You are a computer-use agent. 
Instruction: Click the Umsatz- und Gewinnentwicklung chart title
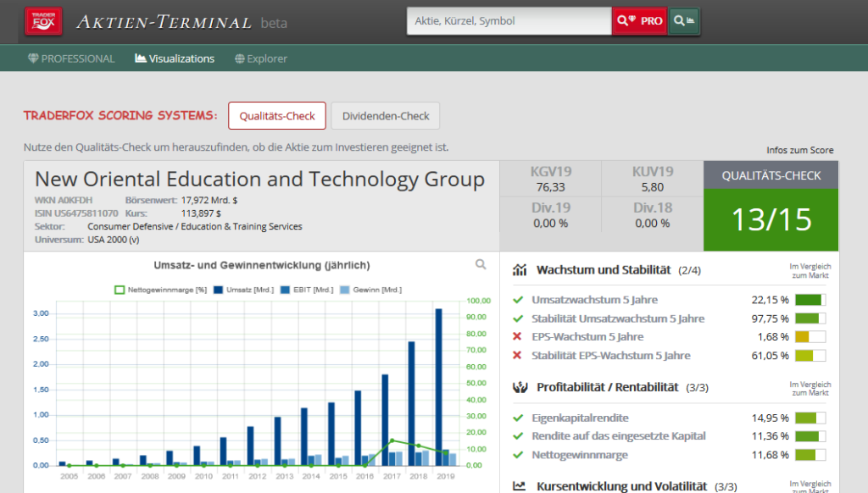point(262,265)
